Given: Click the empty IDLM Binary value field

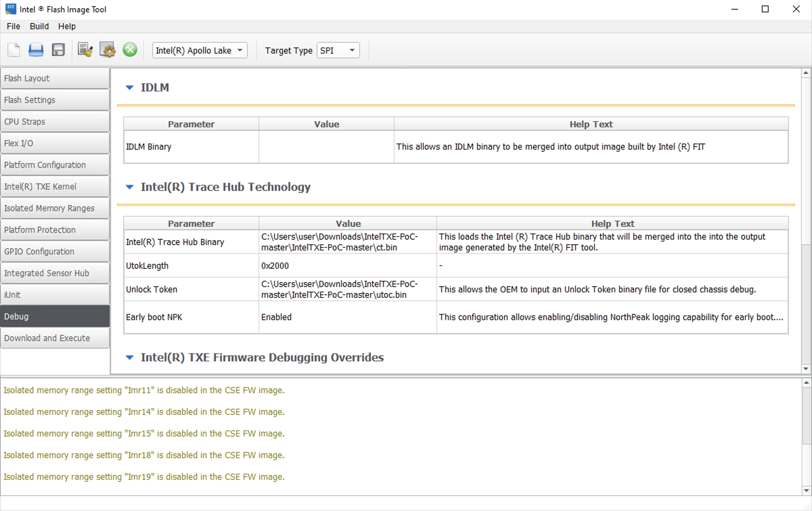Looking at the screenshot, I should pyautogui.click(x=326, y=147).
